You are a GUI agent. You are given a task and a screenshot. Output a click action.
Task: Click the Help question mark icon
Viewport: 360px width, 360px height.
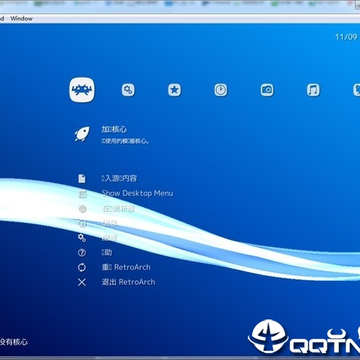(x=82, y=253)
